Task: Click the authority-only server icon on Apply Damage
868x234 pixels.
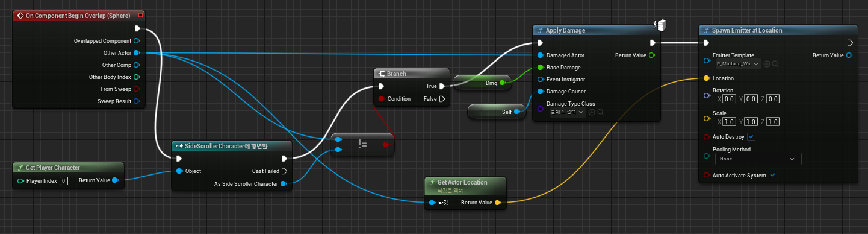Action: (659, 25)
